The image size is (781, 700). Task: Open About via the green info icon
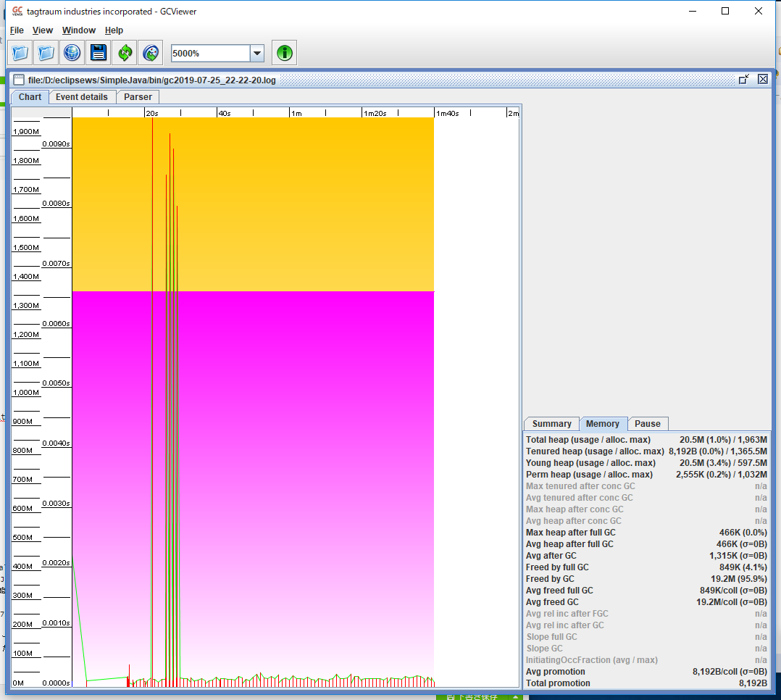(x=285, y=53)
